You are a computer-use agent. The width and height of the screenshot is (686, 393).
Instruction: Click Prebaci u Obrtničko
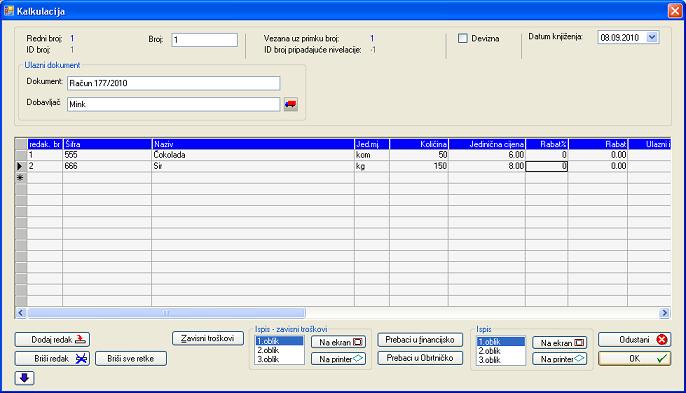coord(420,358)
